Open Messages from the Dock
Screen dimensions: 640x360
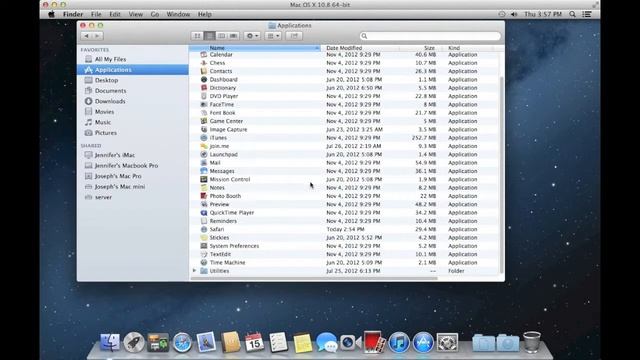(x=327, y=342)
